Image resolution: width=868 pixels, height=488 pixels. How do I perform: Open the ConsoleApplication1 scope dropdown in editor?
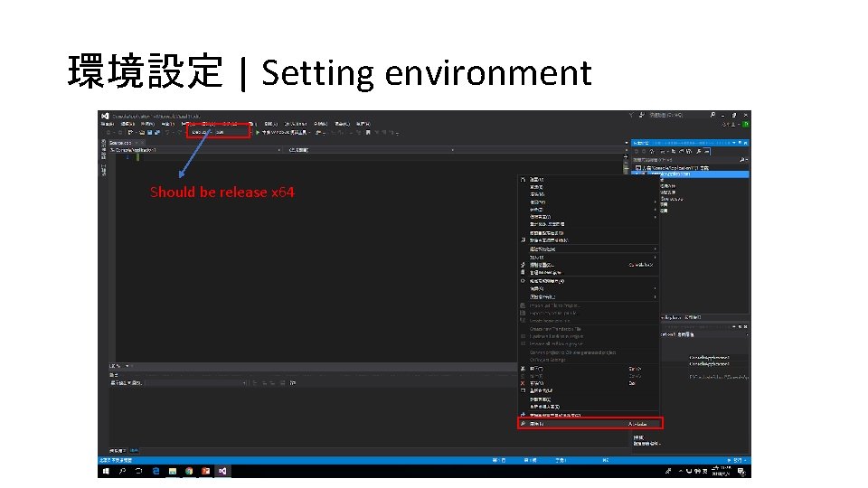coord(195,150)
